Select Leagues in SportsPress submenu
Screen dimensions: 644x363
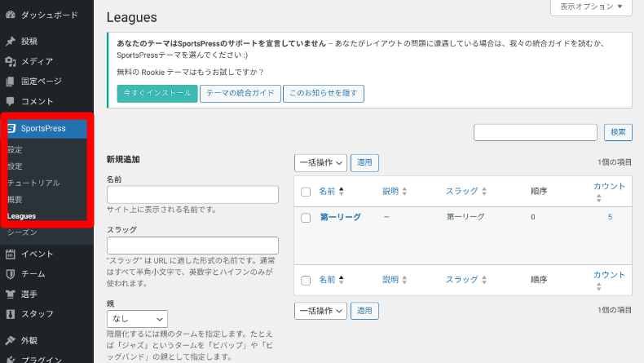click(21, 216)
